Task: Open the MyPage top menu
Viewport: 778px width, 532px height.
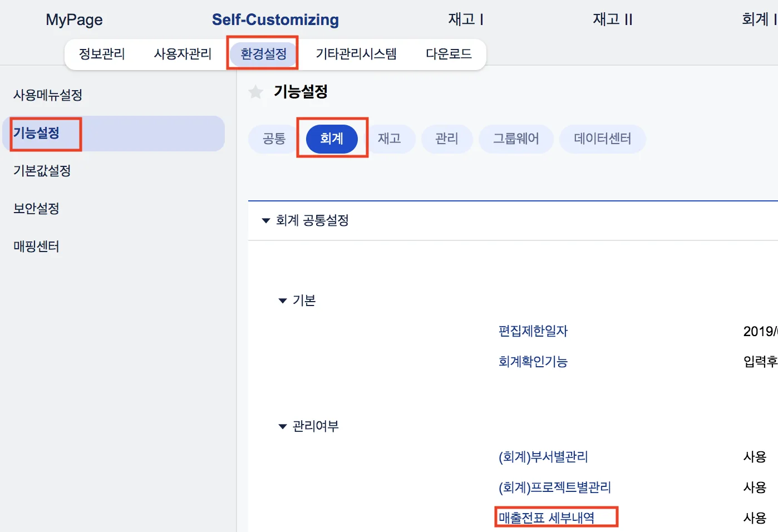Action: coord(74,20)
